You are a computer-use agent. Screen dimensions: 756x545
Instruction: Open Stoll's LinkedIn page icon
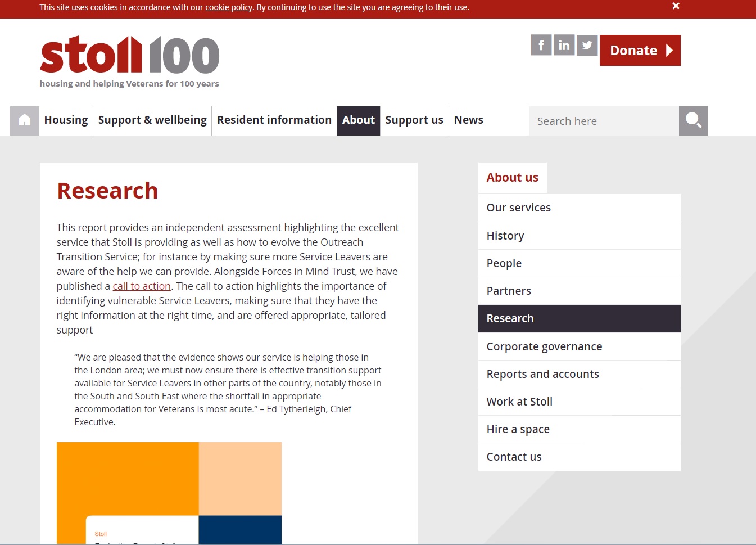pyautogui.click(x=564, y=45)
